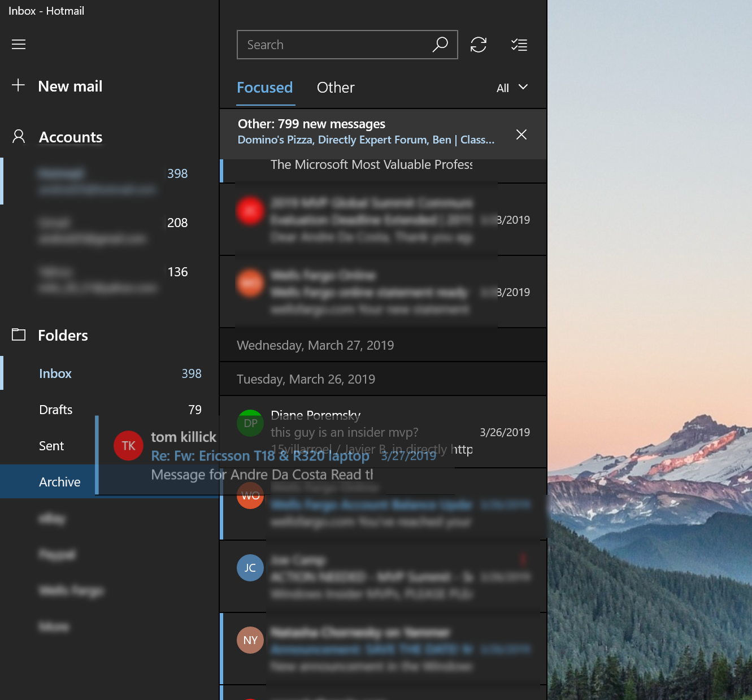Collapse the Tuesday, March 26 group header
The height and width of the screenshot is (700, 752).
383,379
